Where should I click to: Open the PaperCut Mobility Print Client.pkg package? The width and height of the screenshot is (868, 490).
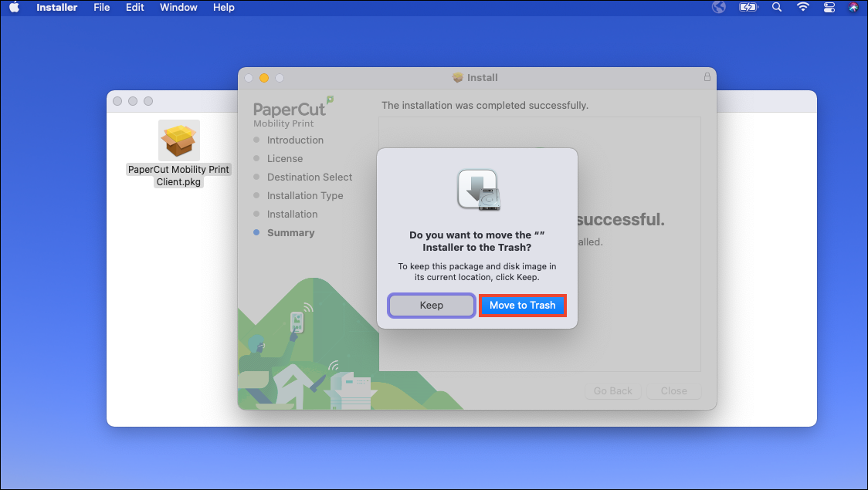click(178, 140)
